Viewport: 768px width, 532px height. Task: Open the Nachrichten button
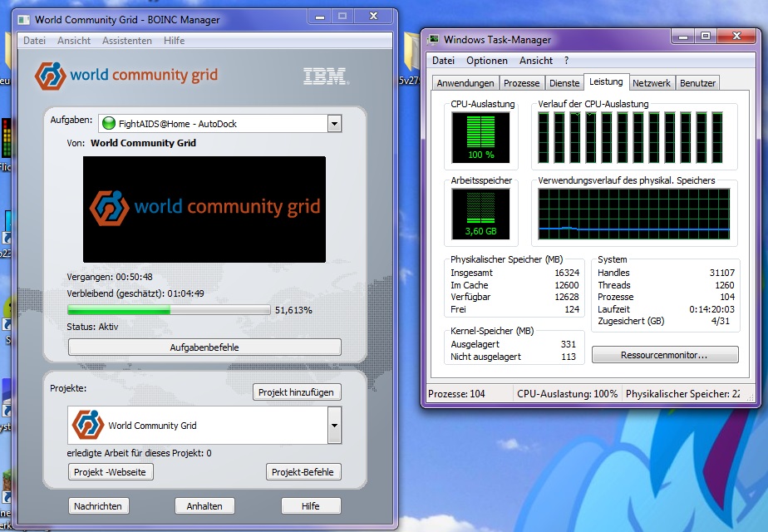[98, 506]
